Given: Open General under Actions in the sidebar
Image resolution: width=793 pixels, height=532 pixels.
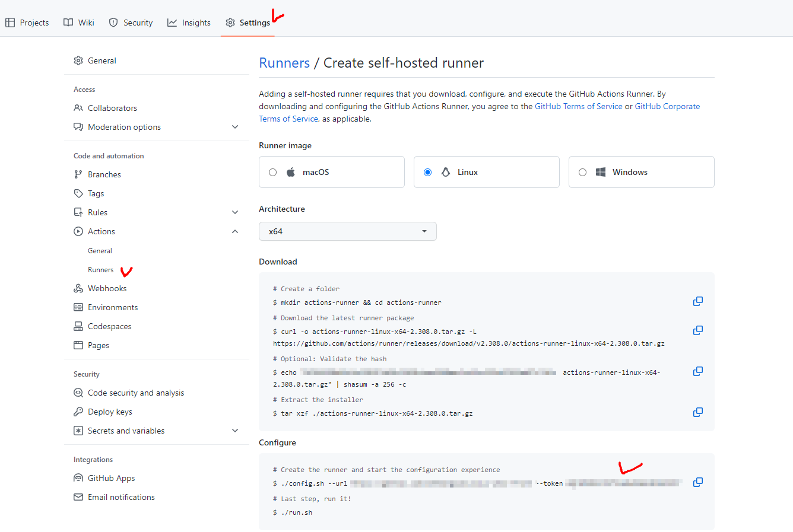Looking at the screenshot, I should 100,251.
